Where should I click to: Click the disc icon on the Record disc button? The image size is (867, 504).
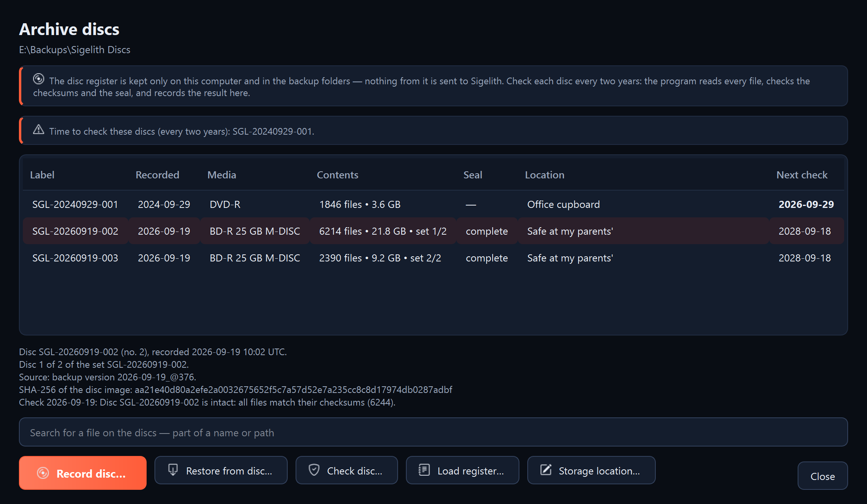(43, 473)
